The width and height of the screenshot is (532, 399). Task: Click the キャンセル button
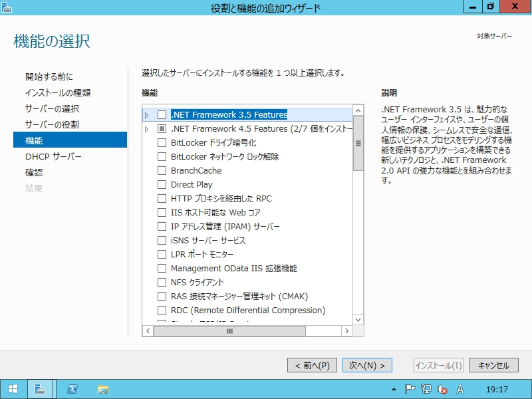pos(493,366)
